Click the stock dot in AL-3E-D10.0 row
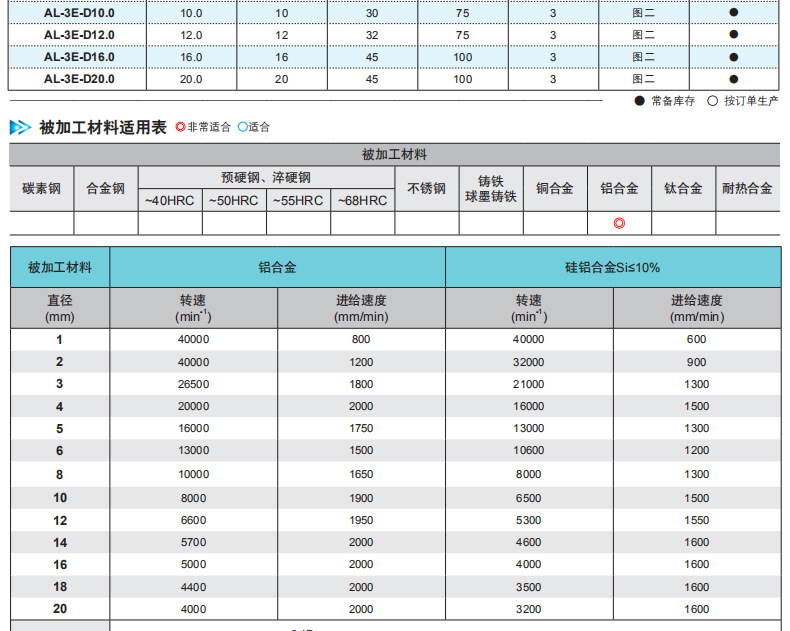Screen dimensions: 790x631 pos(734,12)
